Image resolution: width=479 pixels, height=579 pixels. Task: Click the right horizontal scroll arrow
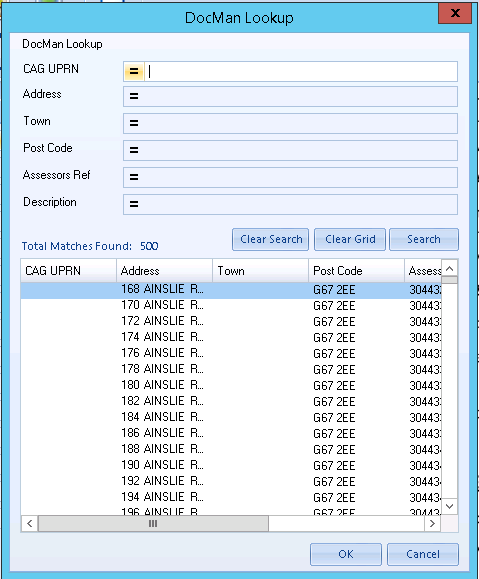click(432, 523)
